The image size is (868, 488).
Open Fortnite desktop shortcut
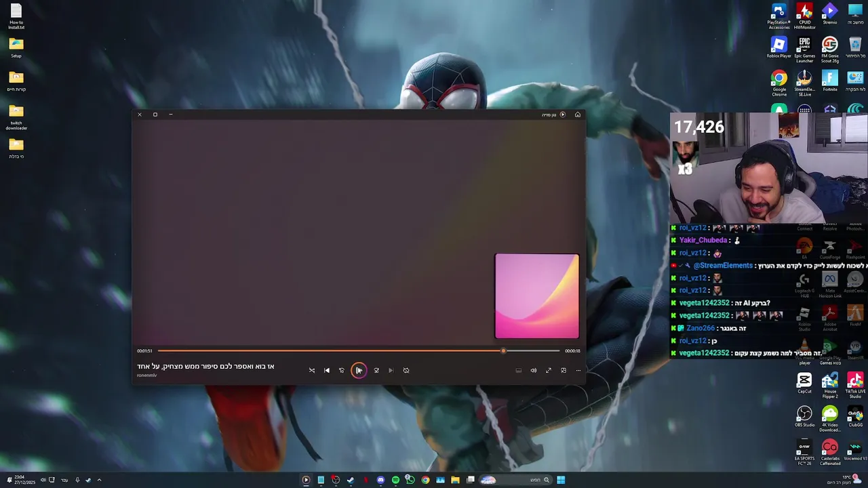tap(830, 81)
